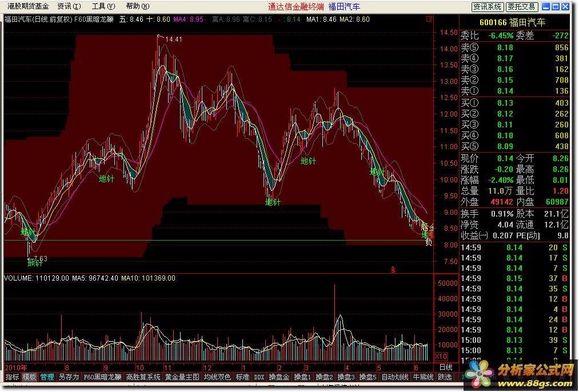Click 卖② price 8.15 row

click(514, 80)
